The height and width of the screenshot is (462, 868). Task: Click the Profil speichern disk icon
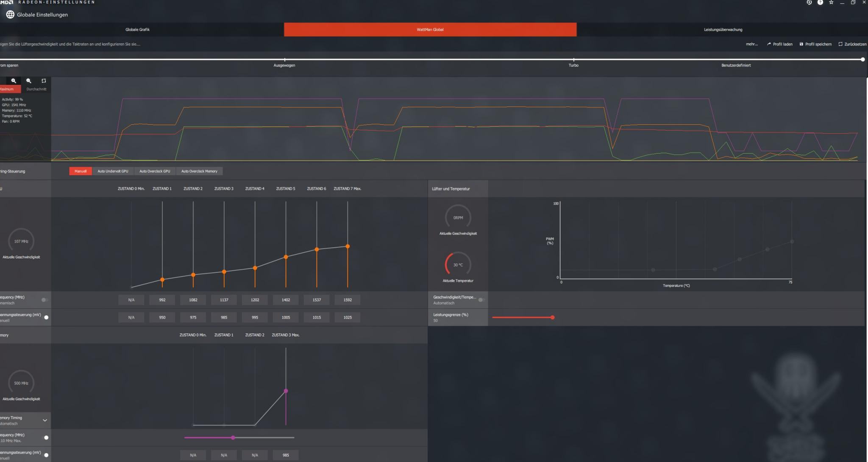[x=801, y=44]
